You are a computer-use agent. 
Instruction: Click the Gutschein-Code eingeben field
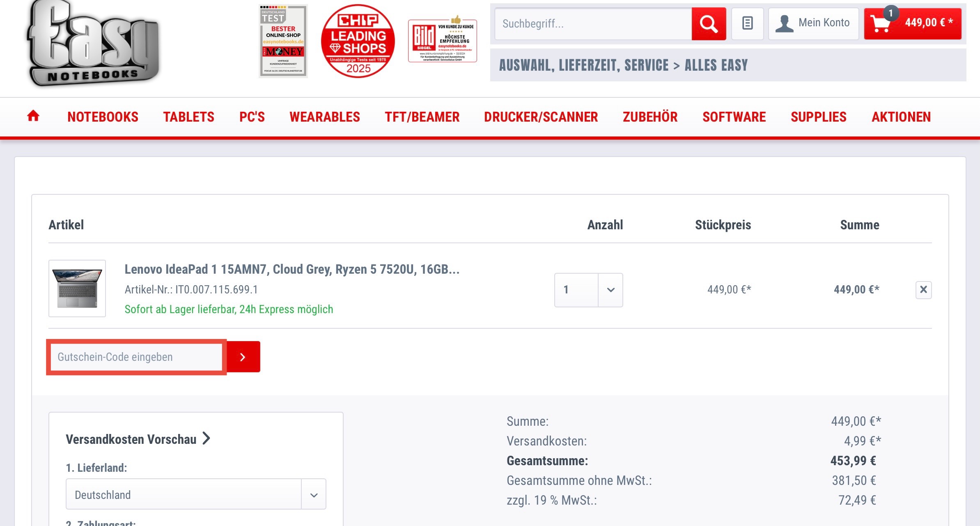(x=136, y=357)
